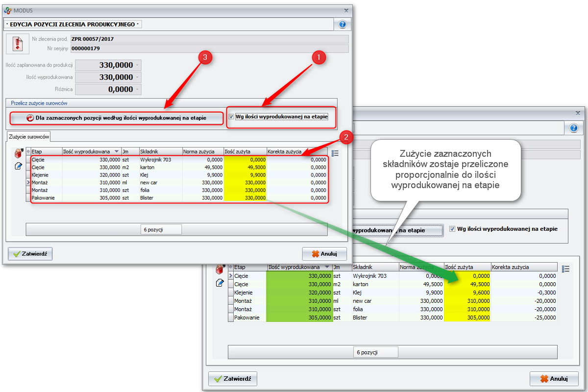588x392 pixels.
Task: Click the edit pencil icon beside front grid
Action: 19,166
